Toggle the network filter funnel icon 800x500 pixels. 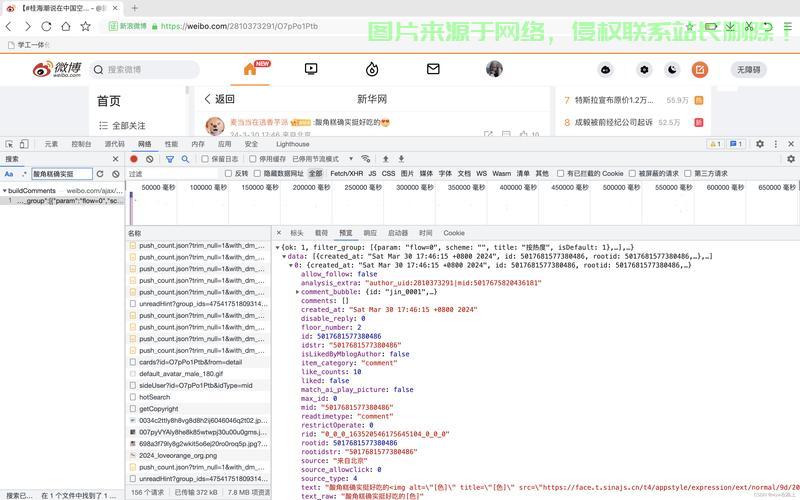170,159
